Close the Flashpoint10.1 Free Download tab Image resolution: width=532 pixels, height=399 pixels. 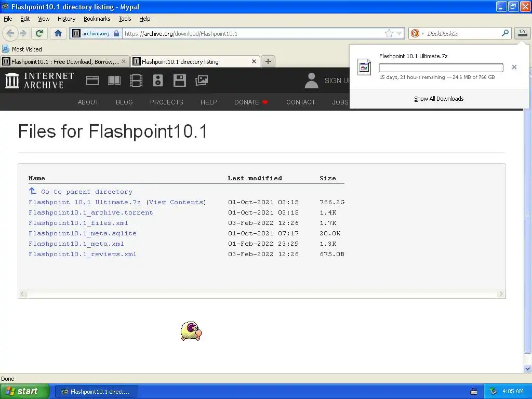pyautogui.click(x=124, y=61)
